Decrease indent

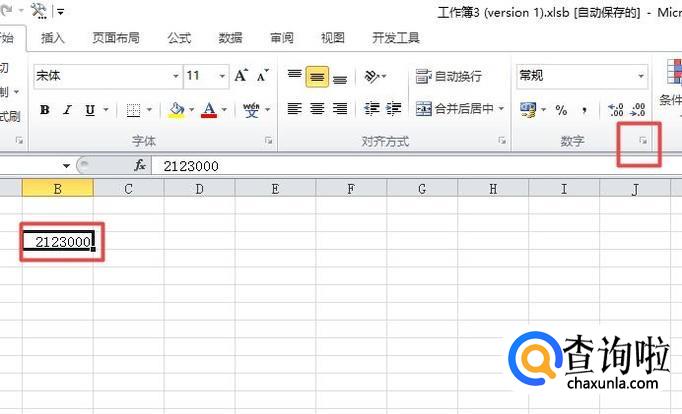click(x=372, y=109)
